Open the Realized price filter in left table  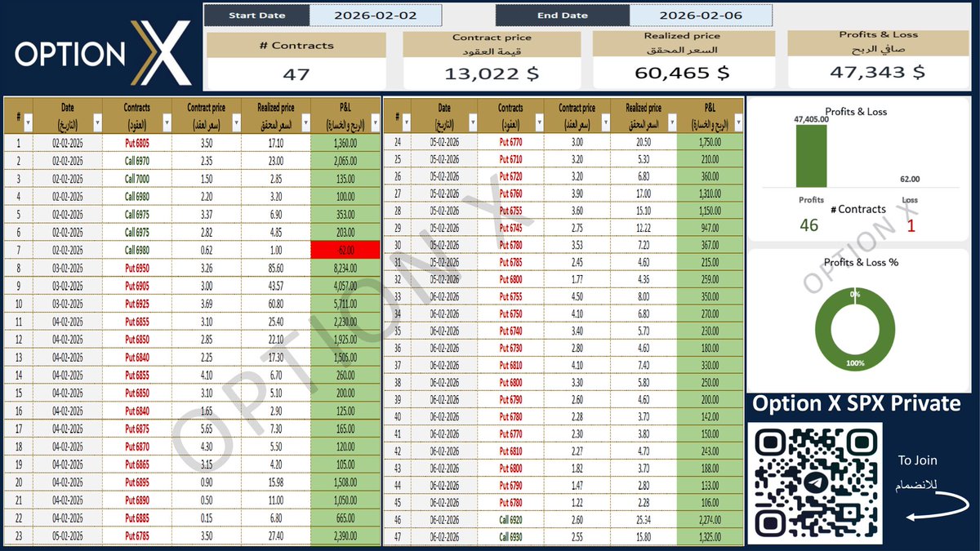pos(305,123)
